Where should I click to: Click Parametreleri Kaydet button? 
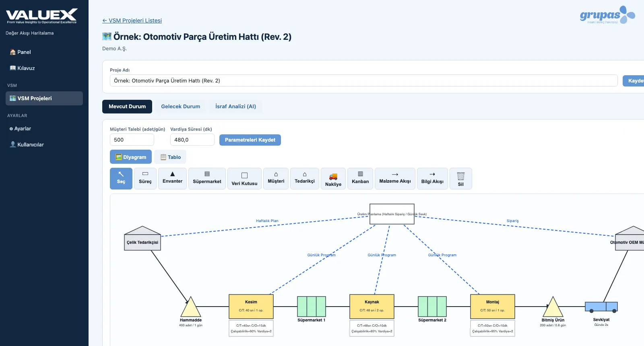tap(250, 140)
